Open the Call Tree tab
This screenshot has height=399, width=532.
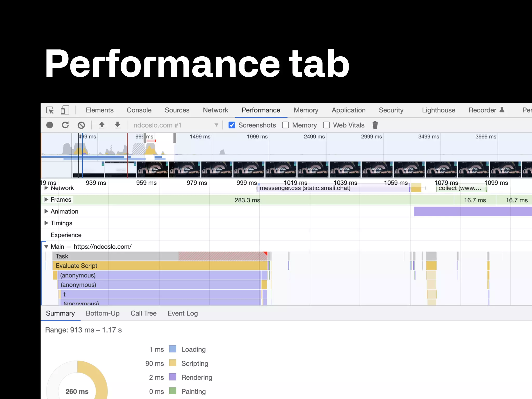click(x=144, y=313)
